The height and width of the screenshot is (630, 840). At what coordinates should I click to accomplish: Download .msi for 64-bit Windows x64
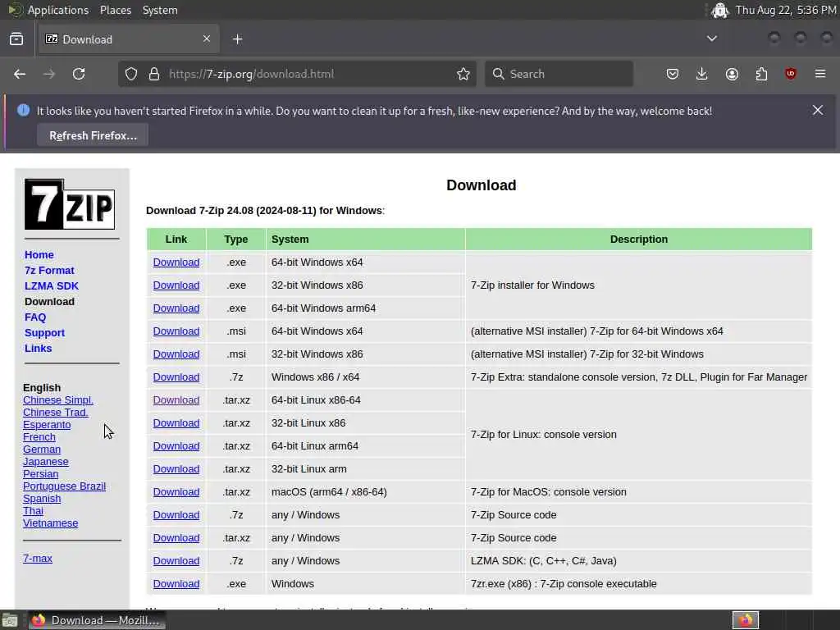pyautogui.click(x=176, y=331)
